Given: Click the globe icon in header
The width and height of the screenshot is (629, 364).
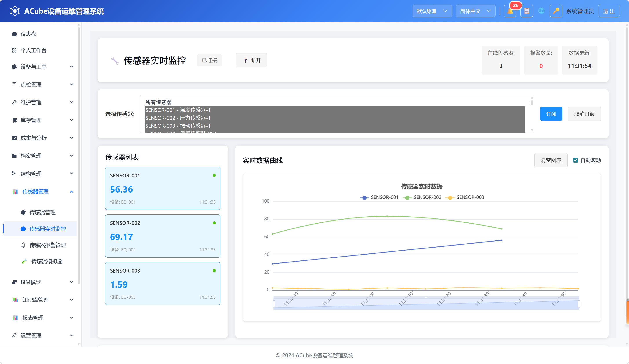Looking at the screenshot, I should click(x=541, y=11).
